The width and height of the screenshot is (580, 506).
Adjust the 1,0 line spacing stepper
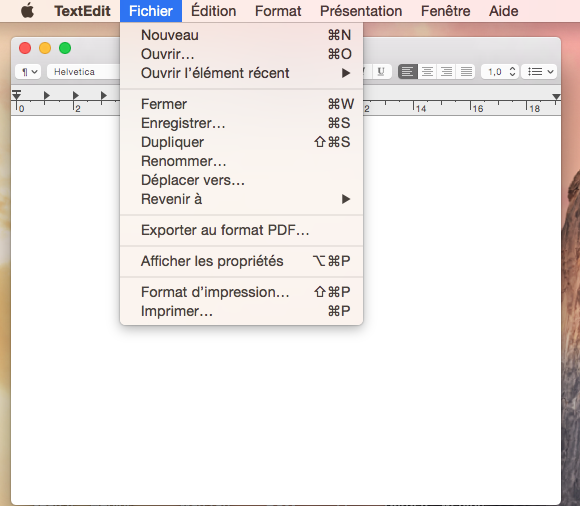click(512, 72)
